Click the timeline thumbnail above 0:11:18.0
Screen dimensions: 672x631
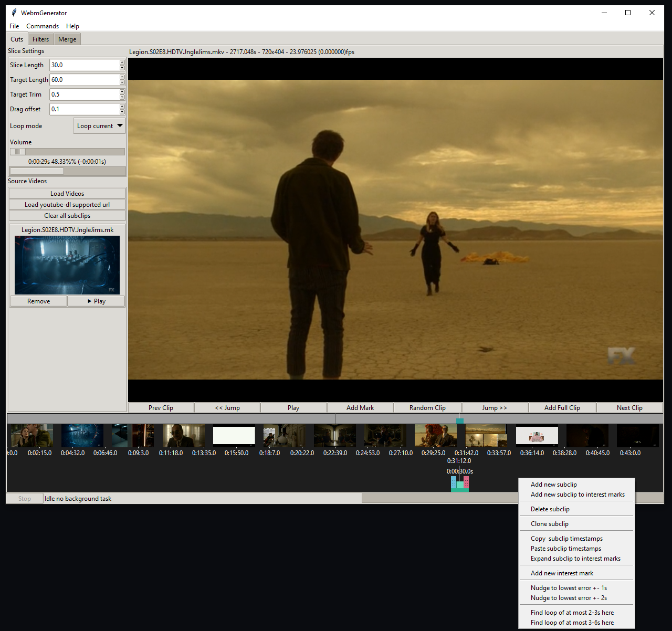pyautogui.click(x=183, y=436)
